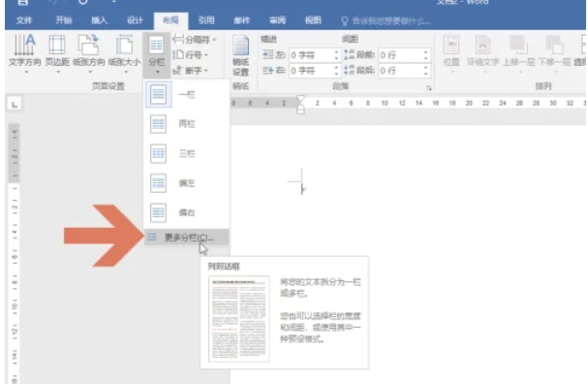The width and height of the screenshot is (588, 384).
Task: Open the 断字 hyphenation dropdown
Action: click(191, 70)
